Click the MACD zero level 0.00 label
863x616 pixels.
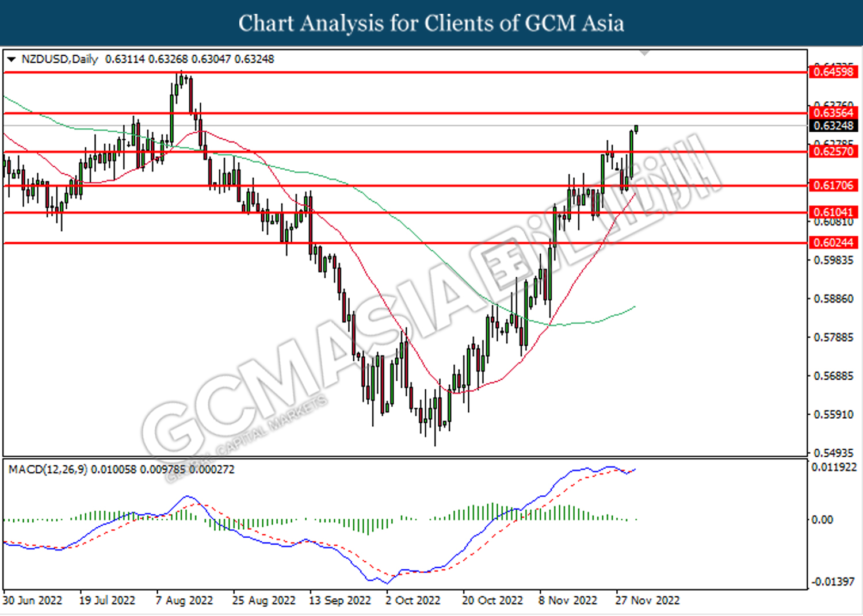click(822, 520)
